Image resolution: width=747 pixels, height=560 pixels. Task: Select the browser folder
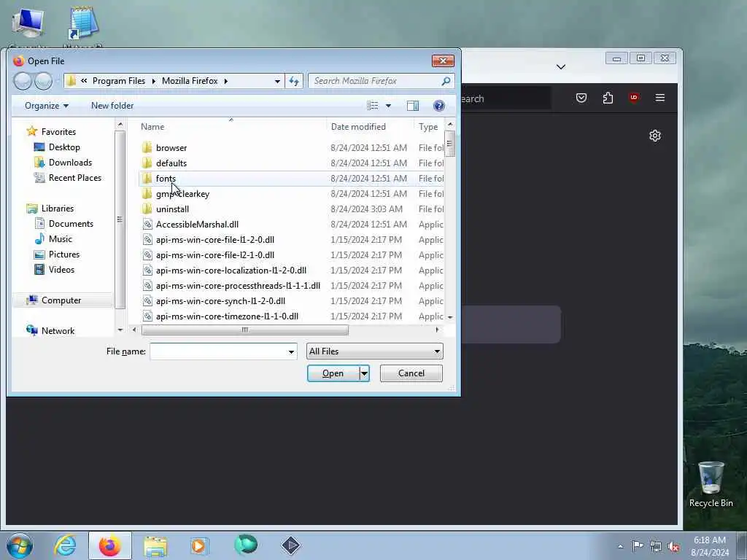coord(171,147)
